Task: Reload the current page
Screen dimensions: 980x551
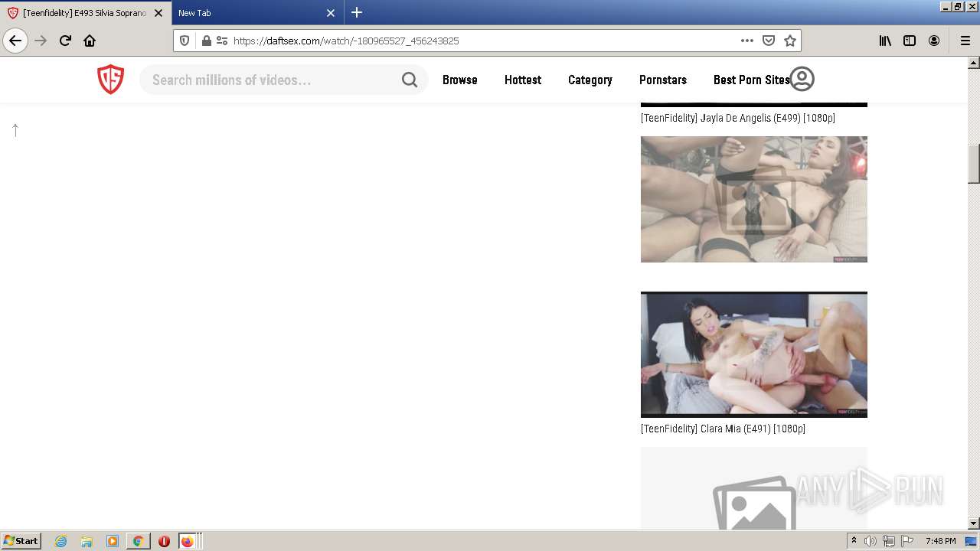Action: coord(66,41)
